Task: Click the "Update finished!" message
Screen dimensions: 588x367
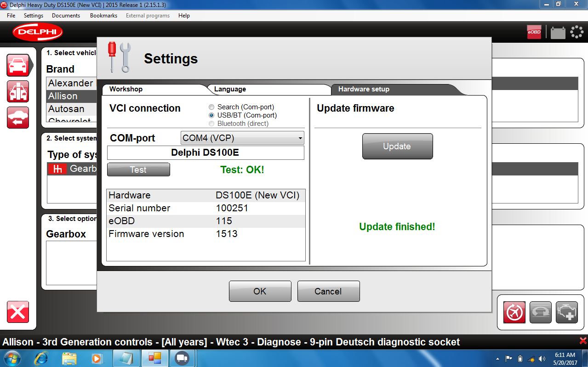Action: (x=397, y=226)
